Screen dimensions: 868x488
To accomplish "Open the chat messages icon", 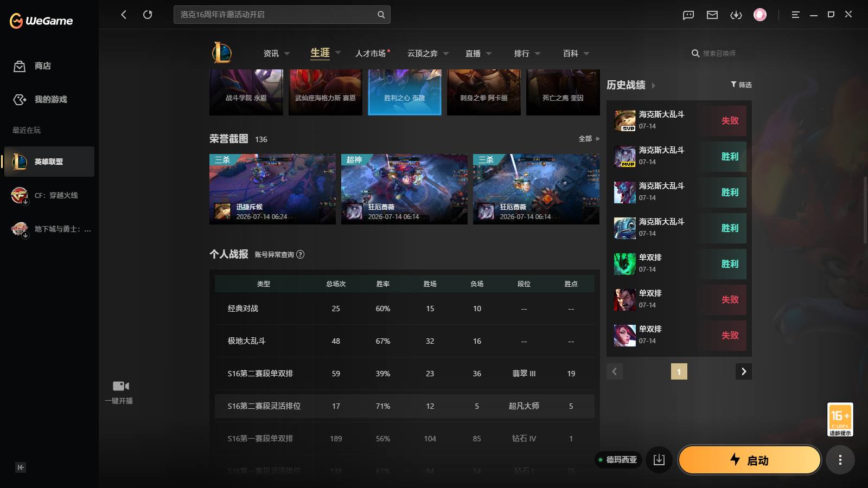I will pos(688,15).
